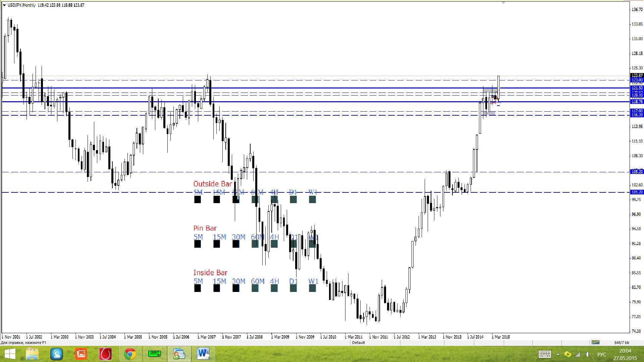The image size is (644, 362).
Task: Open the blue touch hand taskbar app
Action: (56, 354)
